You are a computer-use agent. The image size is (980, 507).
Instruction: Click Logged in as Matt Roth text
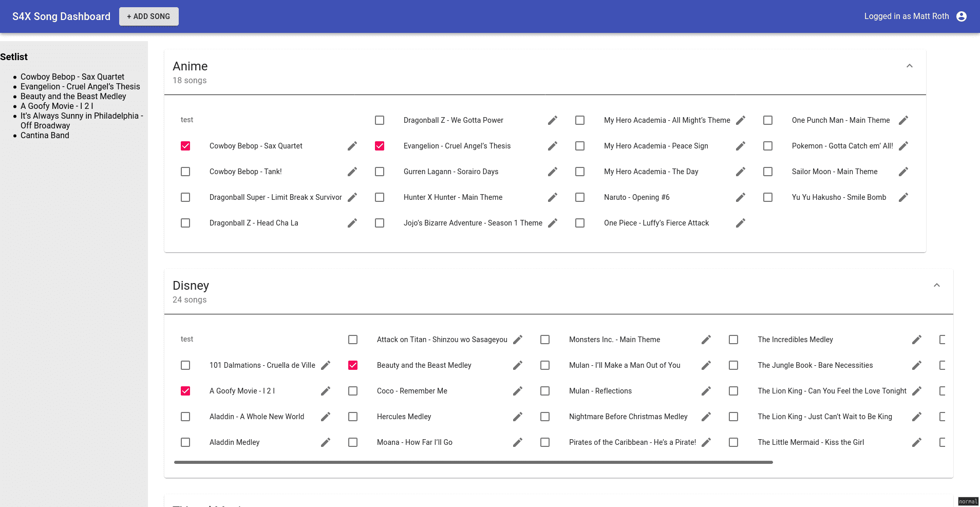[x=907, y=16]
